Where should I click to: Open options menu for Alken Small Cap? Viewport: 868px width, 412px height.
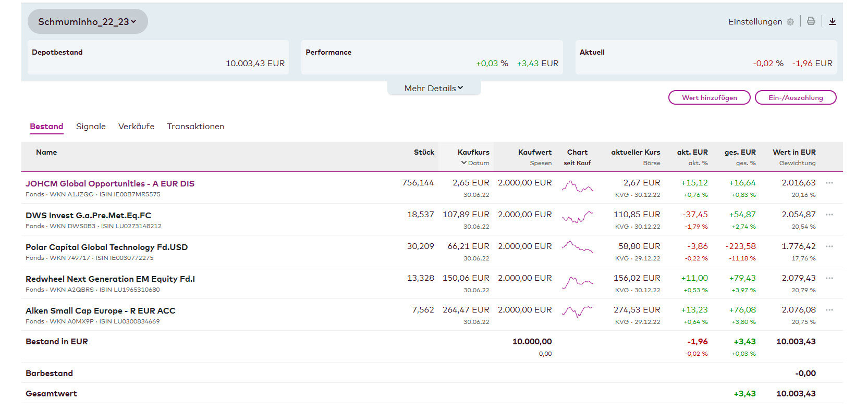829,310
